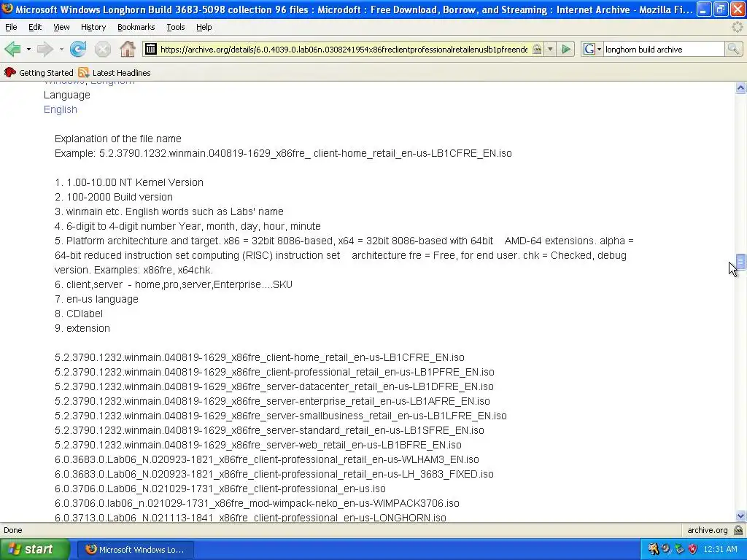Screen dimensions: 747x560
Task: Click the search box containing longhorn build archive
Action: (664, 49)
